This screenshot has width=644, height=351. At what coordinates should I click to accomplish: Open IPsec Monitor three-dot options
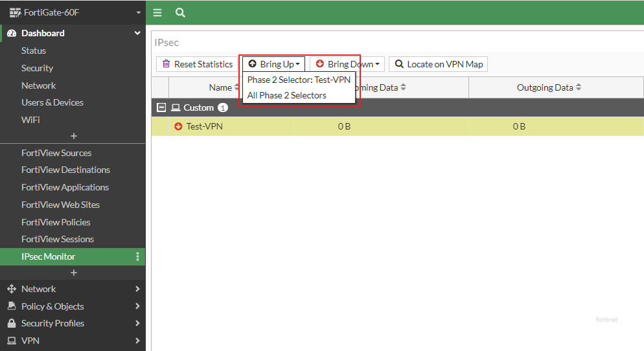point(137,256)
